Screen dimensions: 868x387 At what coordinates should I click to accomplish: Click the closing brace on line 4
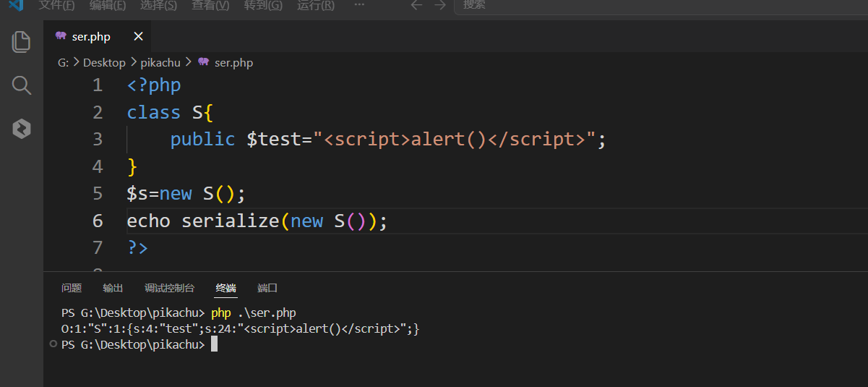132,167
